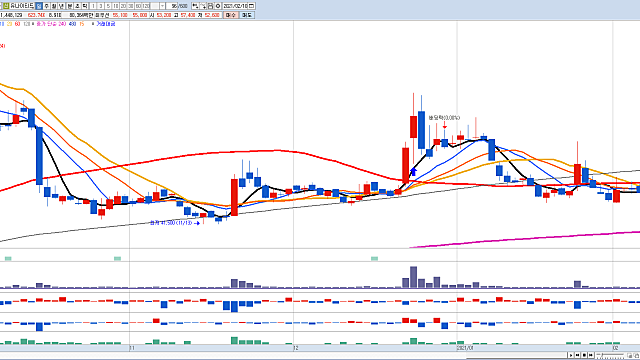Screen dimensions: 640x360
Task: Choose the 60 interval button
Action: coord(138,6)
